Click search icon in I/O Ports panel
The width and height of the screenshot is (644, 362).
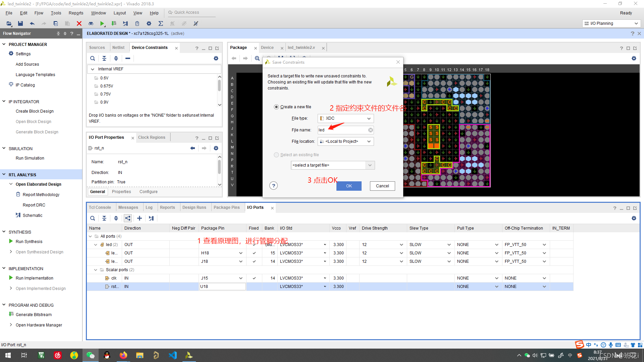tap(93, 218)
